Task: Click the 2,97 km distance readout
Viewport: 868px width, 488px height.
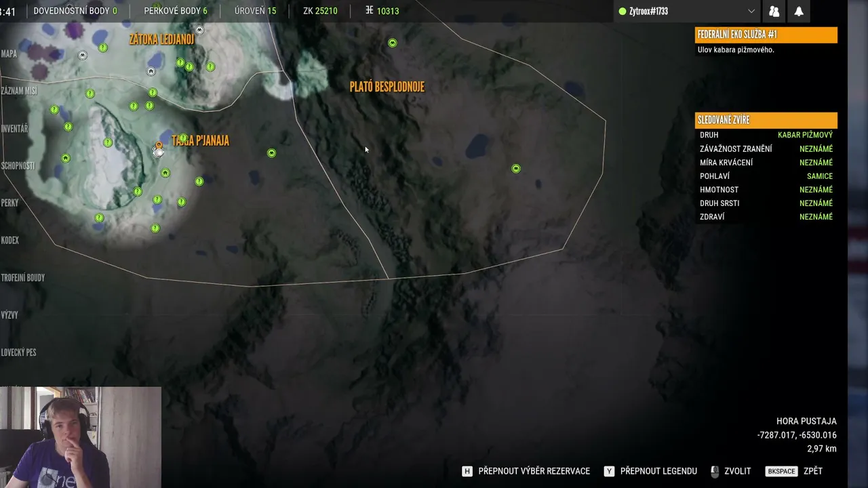Action: pyautogui.click(x=822, y=449)
